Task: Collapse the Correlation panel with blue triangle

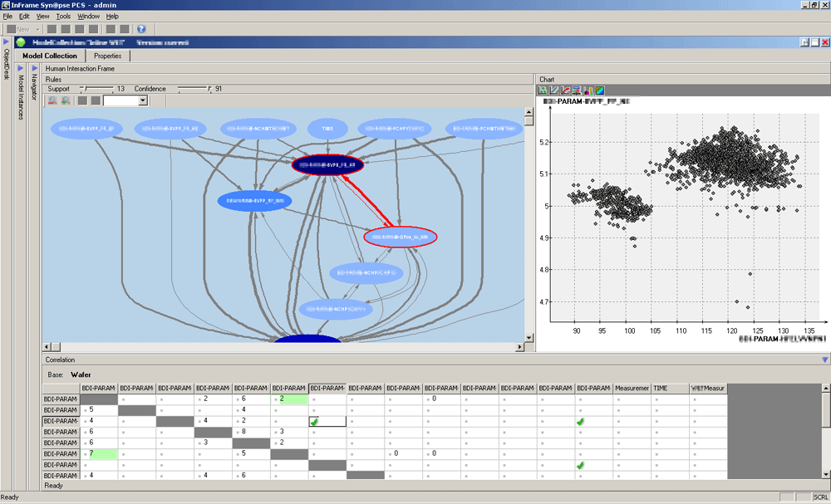Action: (824, 360)
